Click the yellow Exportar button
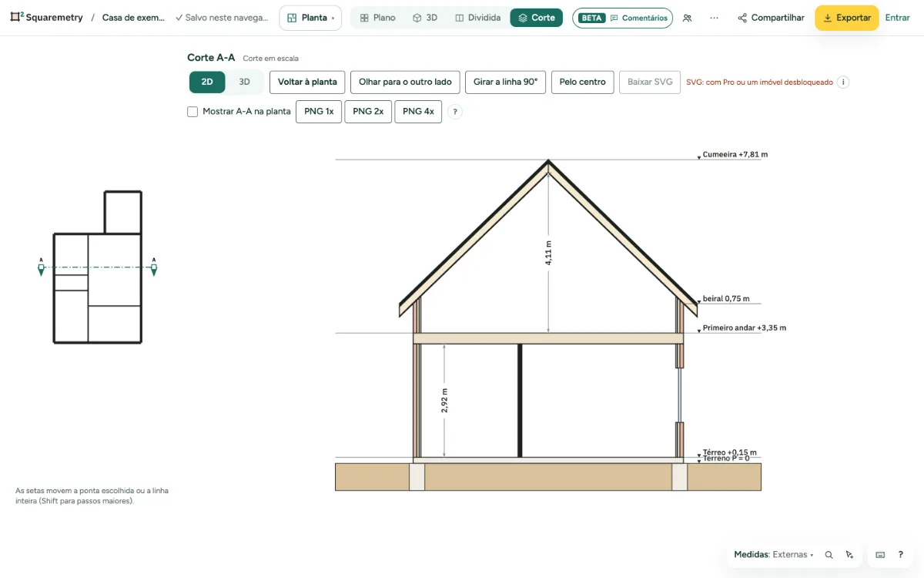The image size is (924, 578). pos(847,18)
